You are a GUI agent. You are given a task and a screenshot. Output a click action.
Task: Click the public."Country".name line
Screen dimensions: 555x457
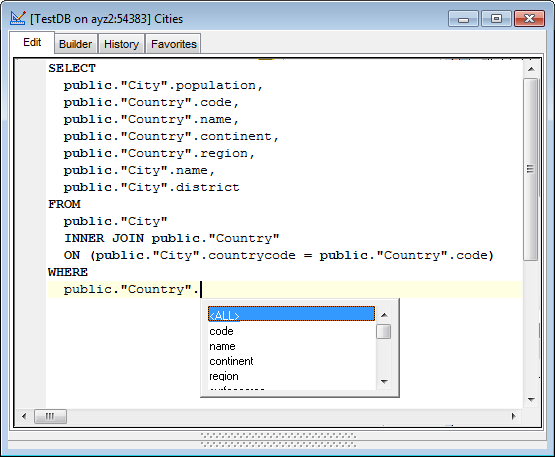pos(151,119)
